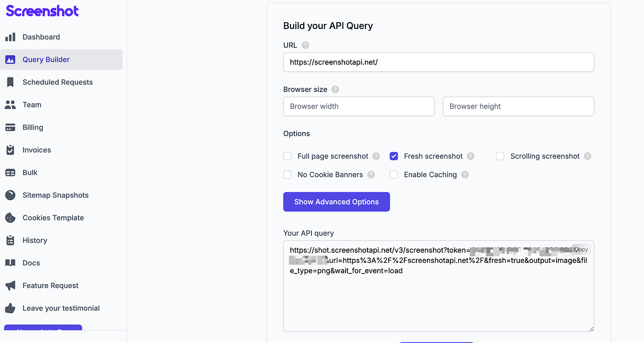This screenshot has height=343, width=644.
Task: Enable the Full page screenshot checkbox
Action: point(287,156)
